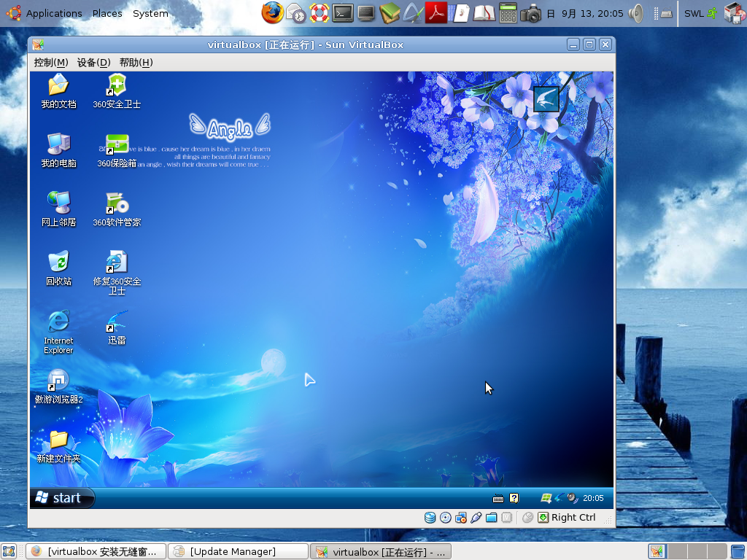This screenshot has height=560, width=747.
Task: Launch the calculator from the top panel
Action: click(x=508, y=13)
